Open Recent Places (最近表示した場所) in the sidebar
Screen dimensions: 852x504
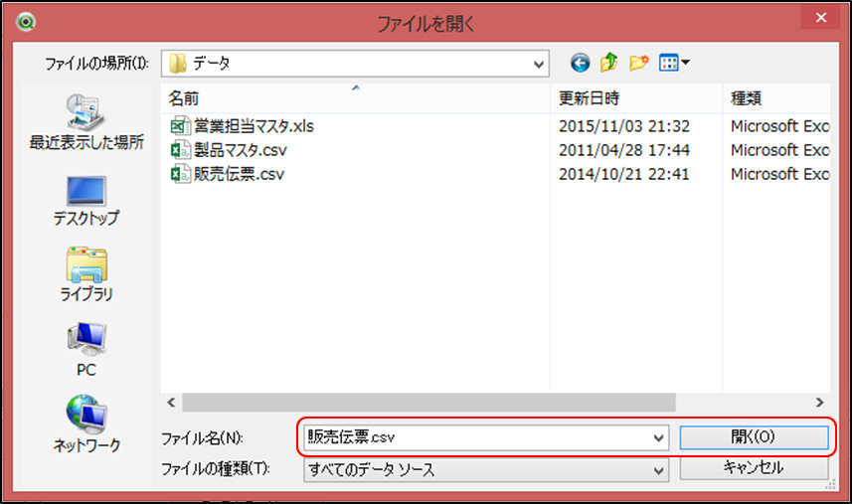click(x=86, y=122)
